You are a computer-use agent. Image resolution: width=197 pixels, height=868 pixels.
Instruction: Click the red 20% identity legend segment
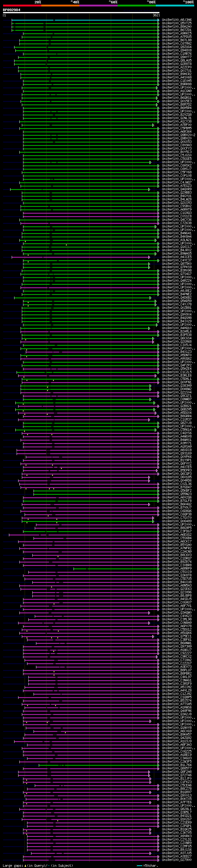pos(22,6)
